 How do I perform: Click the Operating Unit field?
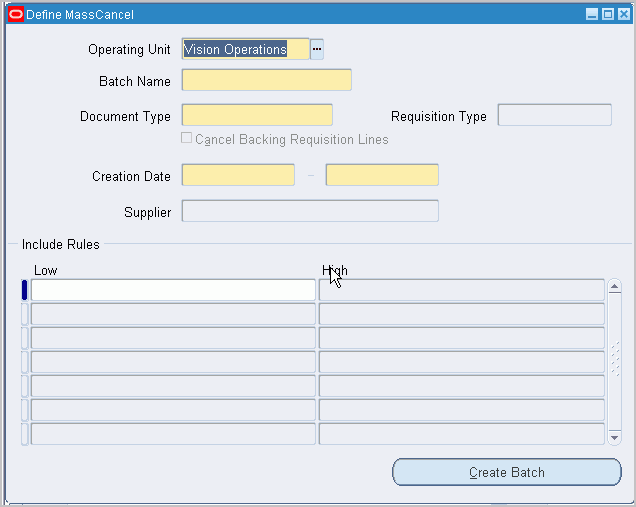tap(245, 49)
